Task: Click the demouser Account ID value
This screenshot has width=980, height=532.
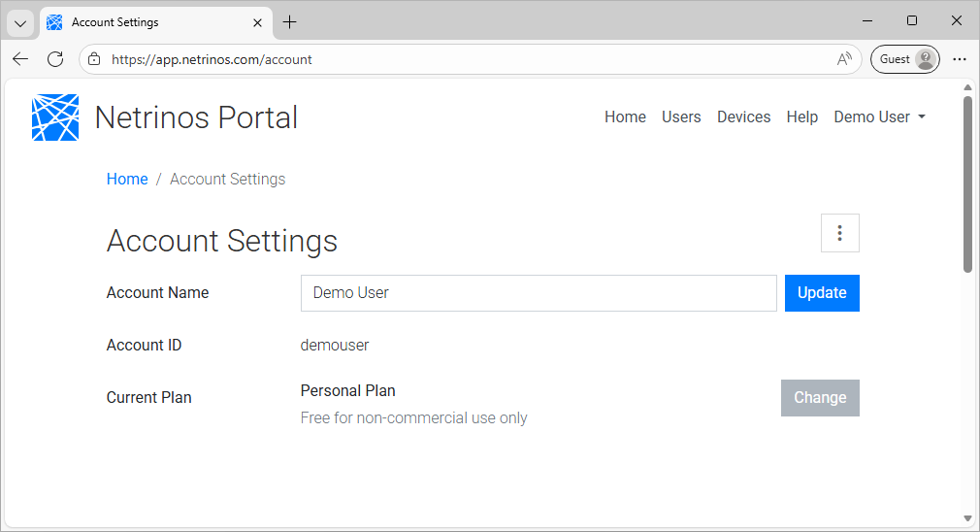Action: point(335,345)
